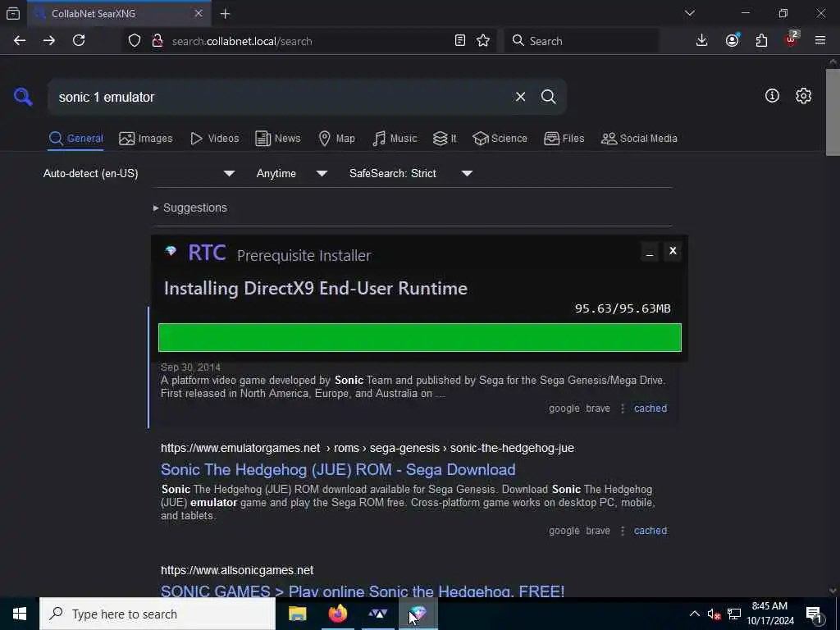Image resolution: width=840 pixels, height=630 pixels.
Task: Open the Windows Start menu
Action: coord(20,614)
